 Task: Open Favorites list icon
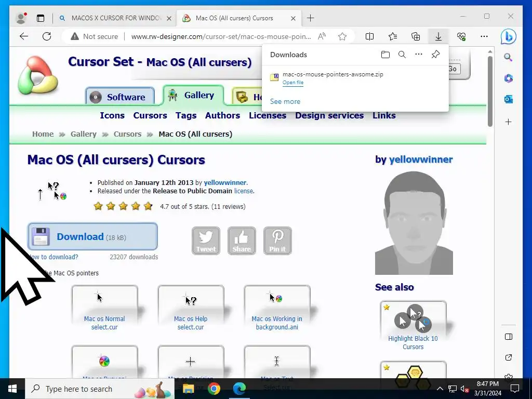(x=393, y=36)
